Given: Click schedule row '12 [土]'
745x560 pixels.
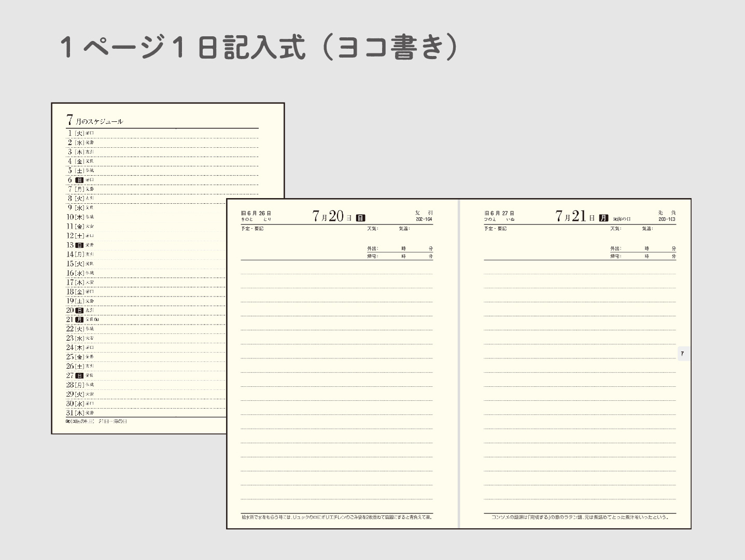Looking at the screenshot, I should pyautogui.click(x=146, y=236).
